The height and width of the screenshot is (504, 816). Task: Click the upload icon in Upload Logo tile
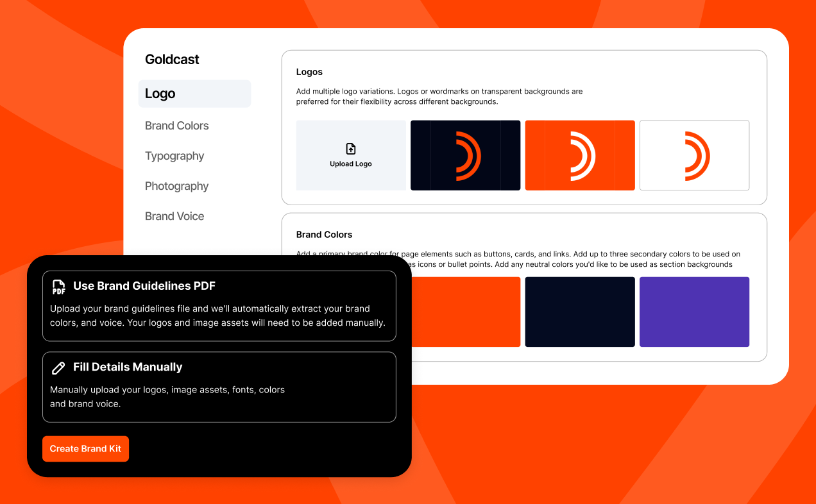pyautogui.click(x=351, y=147)
